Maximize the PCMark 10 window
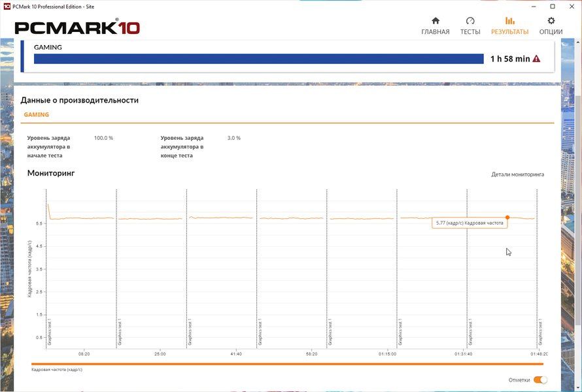This screenshot has width=582, height=392. 553,7
